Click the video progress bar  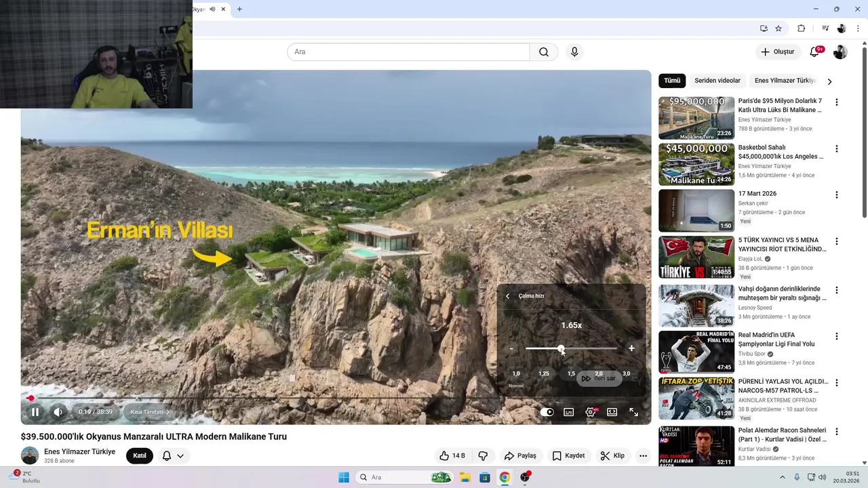coord(336,398)
